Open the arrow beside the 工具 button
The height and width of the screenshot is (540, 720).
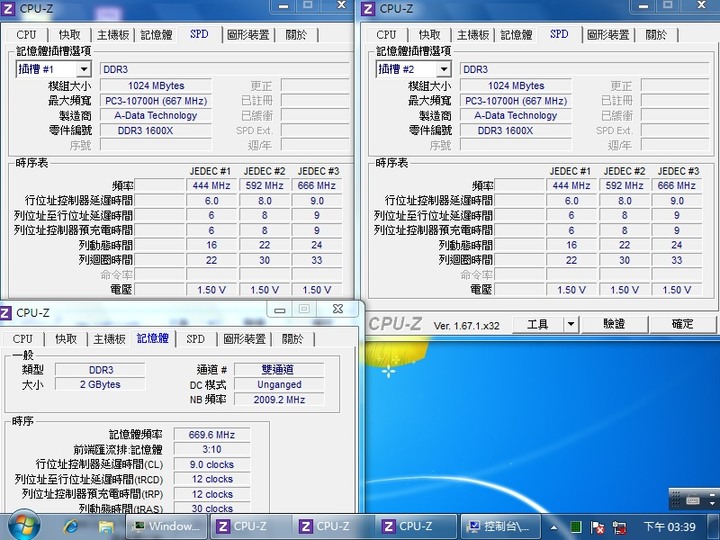571,324
